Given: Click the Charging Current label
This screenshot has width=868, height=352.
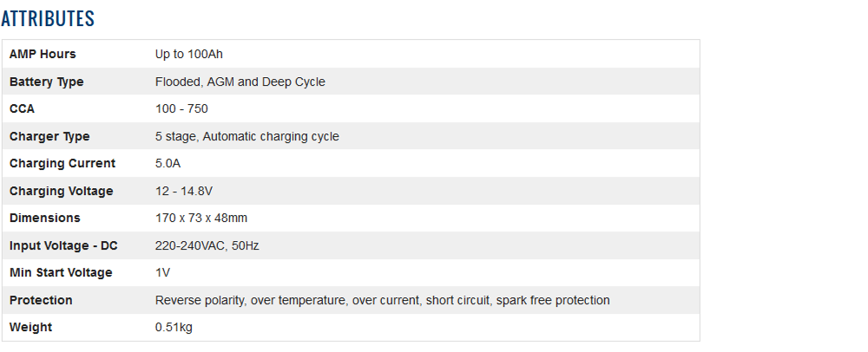Looking at the screenshot, I should click(62, 163).
